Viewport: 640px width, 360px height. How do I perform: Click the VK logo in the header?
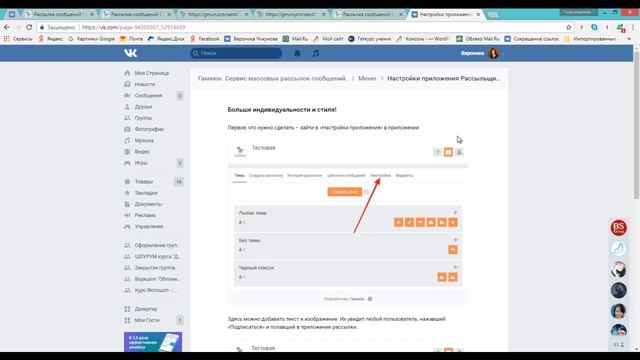131,53
